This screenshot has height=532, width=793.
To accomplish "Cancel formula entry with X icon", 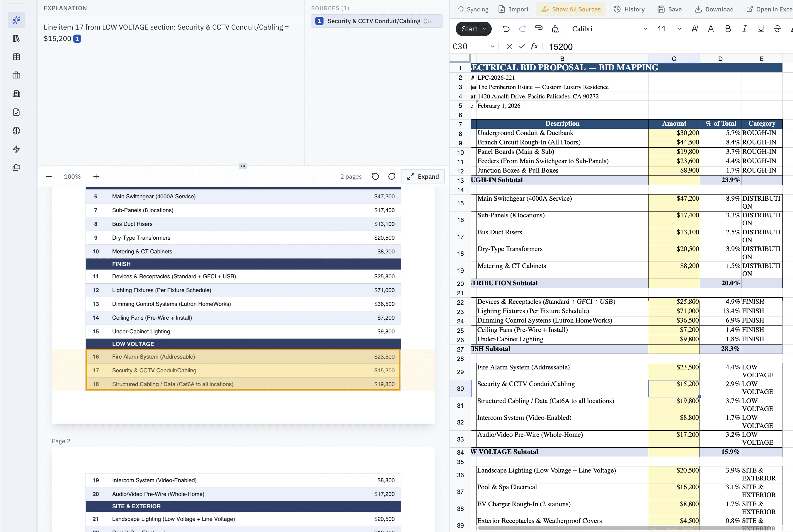I will point(509,47).
